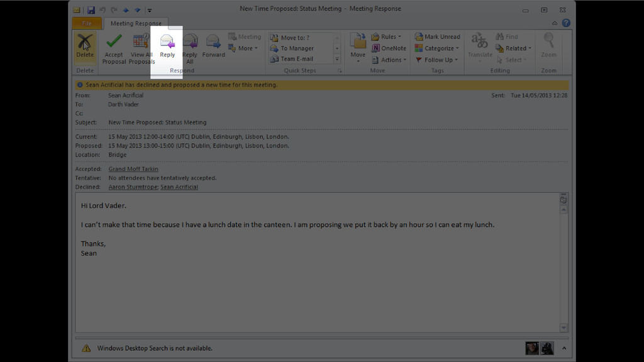This screenshot has width=644, height=362.
Task: Click the Meeting reply button
Action: [245, 36]
